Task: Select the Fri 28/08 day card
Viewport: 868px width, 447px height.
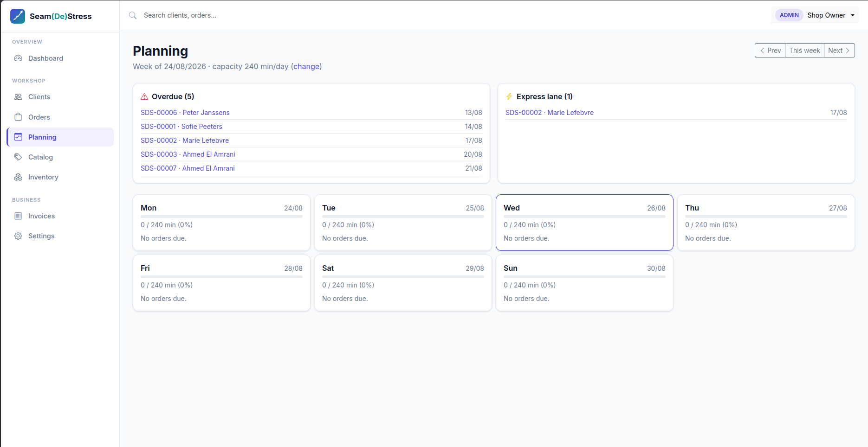Action: [x=221, y=283]
